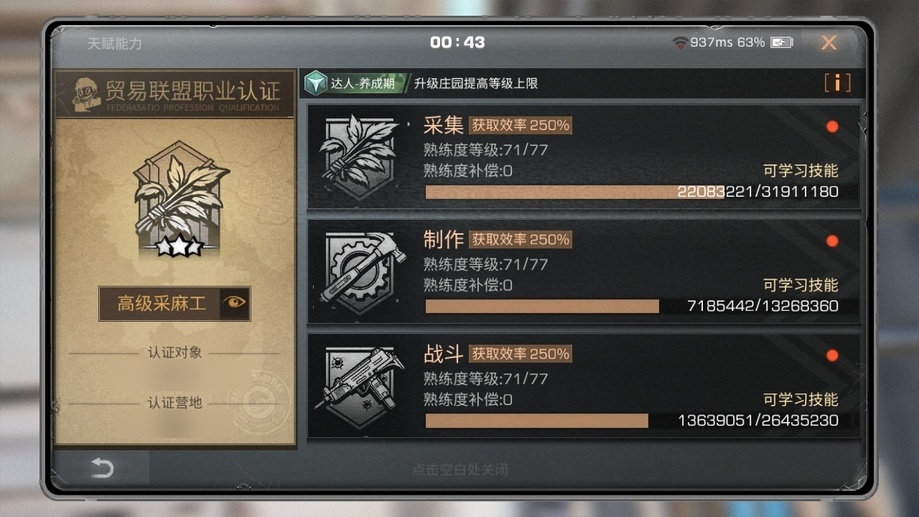Tap the back arrow icon

tap(102, 468)
